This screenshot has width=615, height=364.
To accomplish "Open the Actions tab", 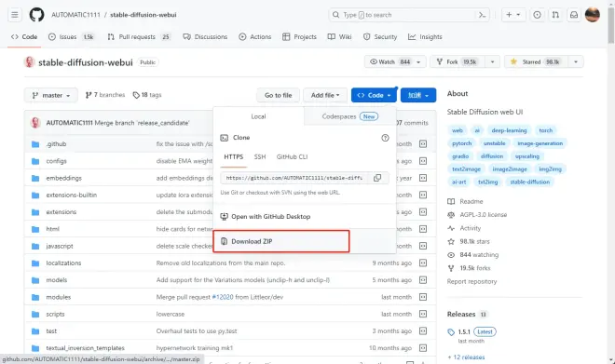I will coord(255,37).
